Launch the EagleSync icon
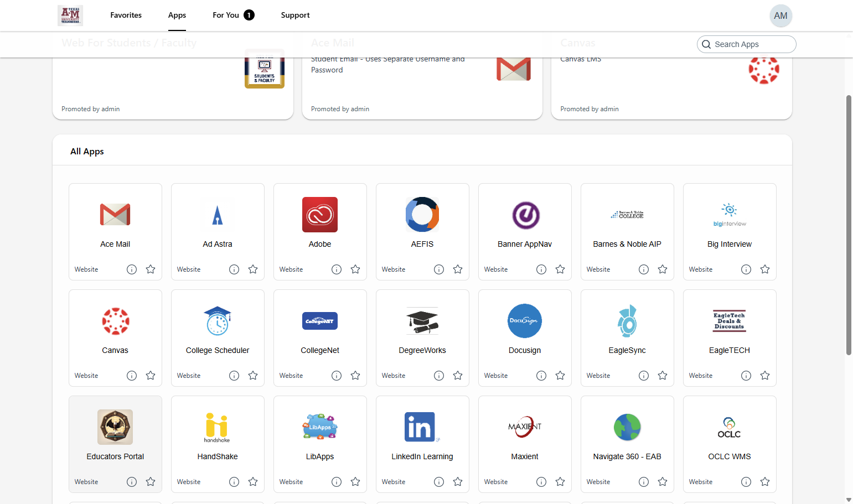Screen dimensions: 853x504 click(627, 321)
